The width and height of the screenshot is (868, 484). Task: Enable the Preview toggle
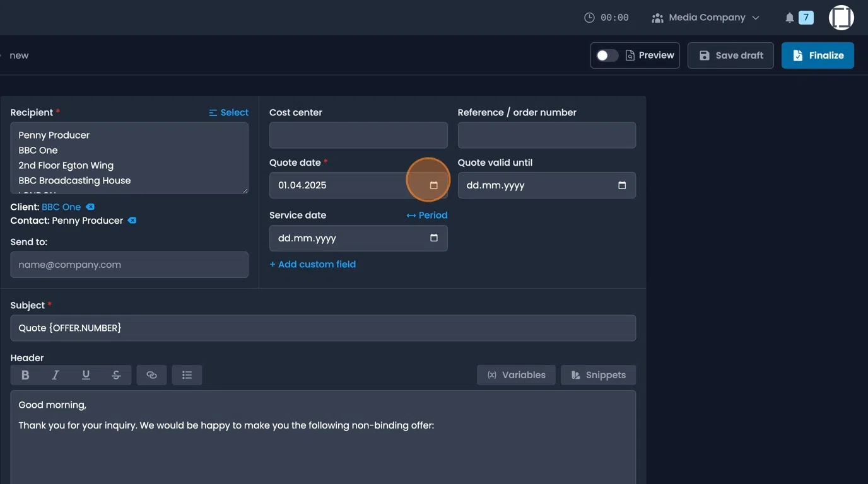pos(607,55)
